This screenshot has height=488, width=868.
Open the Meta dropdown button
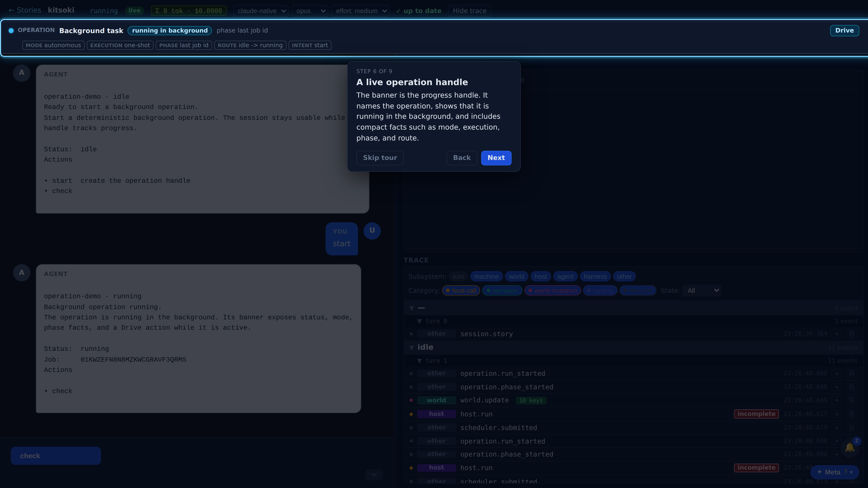[835, 472]
